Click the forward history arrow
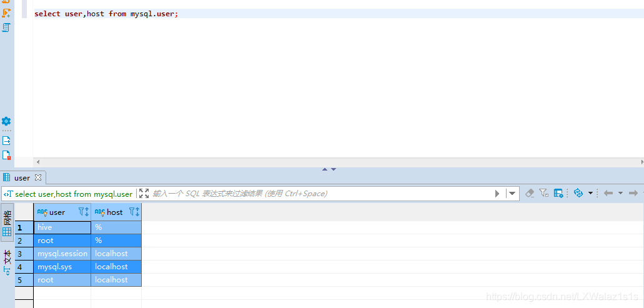 point(633,193)
